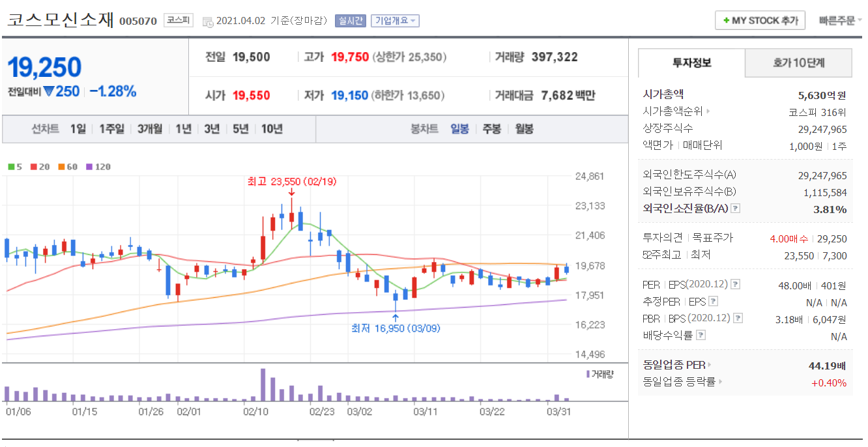The width and height of the screenshot is (868, 447).
Task: Click the red 20-day moving average legend marker
Action: [x=33, y=167]
